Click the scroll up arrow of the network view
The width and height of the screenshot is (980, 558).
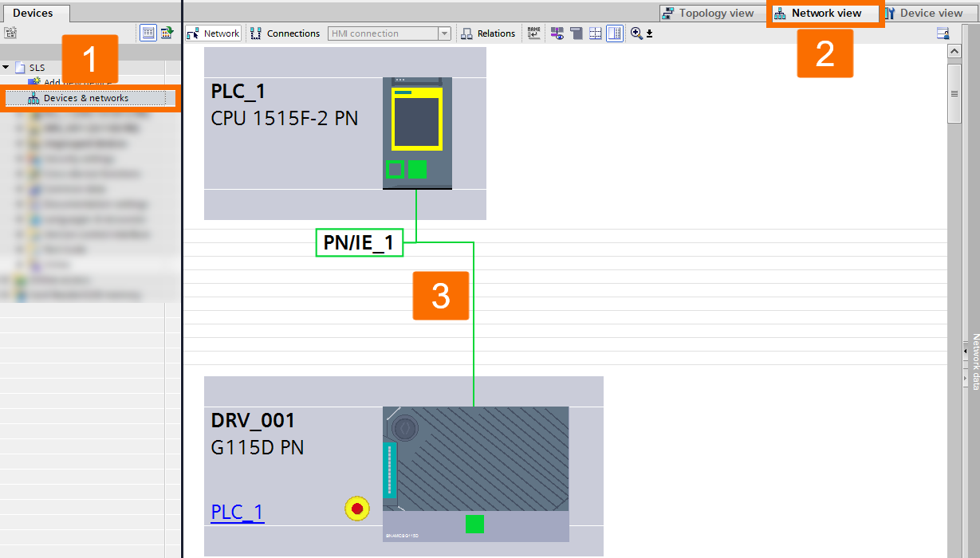pos(954,51)
